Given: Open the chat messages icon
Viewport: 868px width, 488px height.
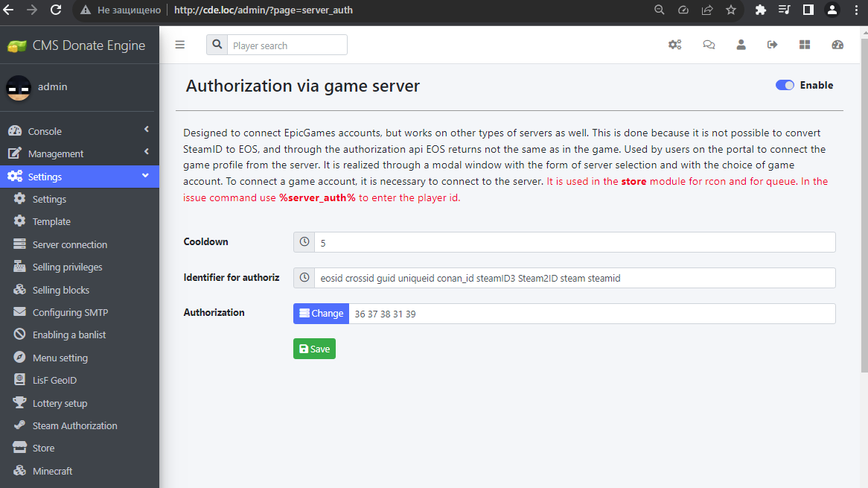Looking at the screenshot, I should (709, 45).
